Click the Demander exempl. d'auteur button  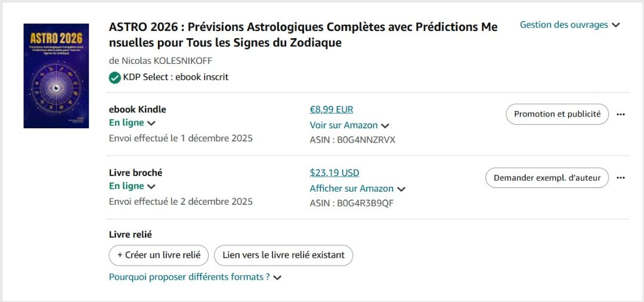pos(547,178)
